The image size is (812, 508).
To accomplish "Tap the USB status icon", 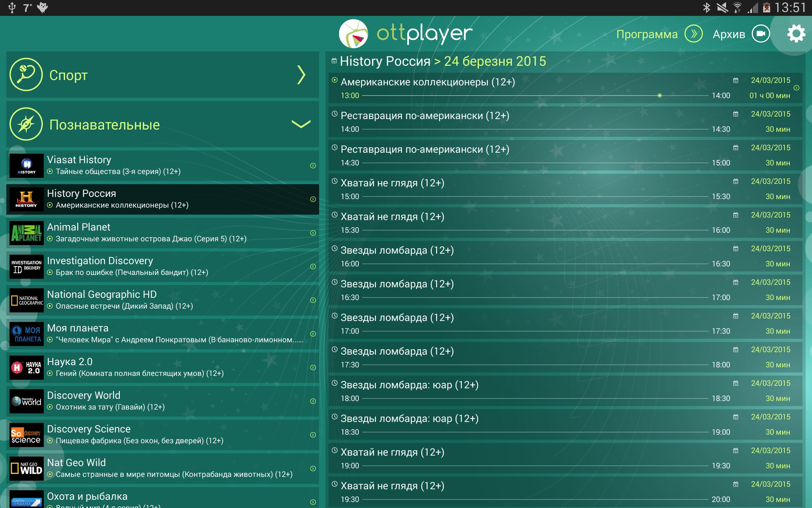I will pyautogui.click(x=12, y=7).
